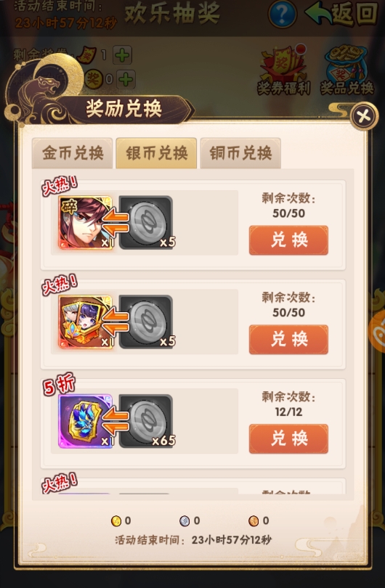Open the 铜币兑换 tab
The width and height of the screenshot is (385, 588).
point(240,153)
